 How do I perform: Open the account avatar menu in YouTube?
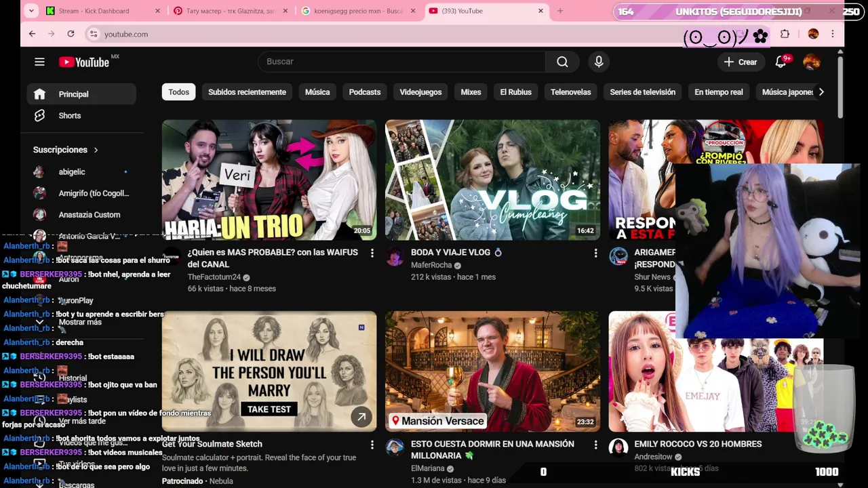[x=811, y=62]
